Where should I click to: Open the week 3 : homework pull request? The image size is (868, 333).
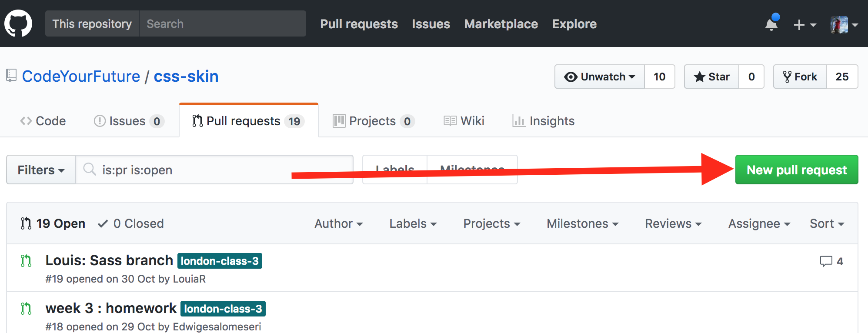tap(111, 308)
